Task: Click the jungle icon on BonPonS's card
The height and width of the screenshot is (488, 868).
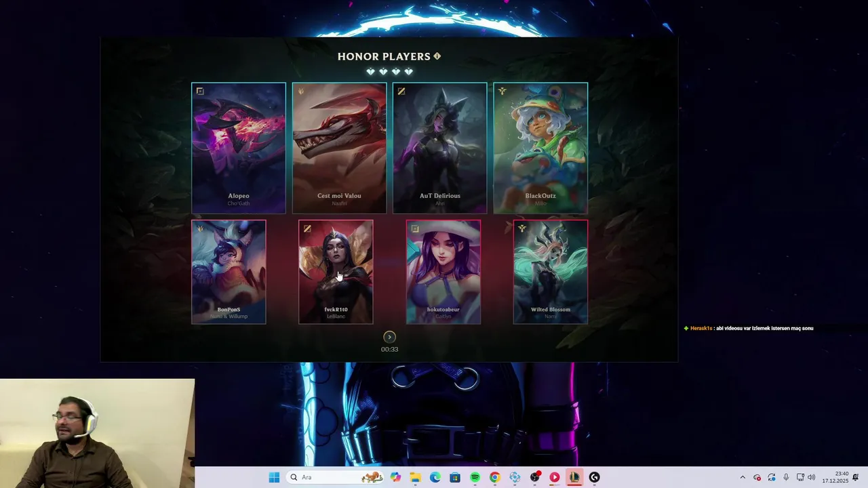Action: [x=199, y=228]
